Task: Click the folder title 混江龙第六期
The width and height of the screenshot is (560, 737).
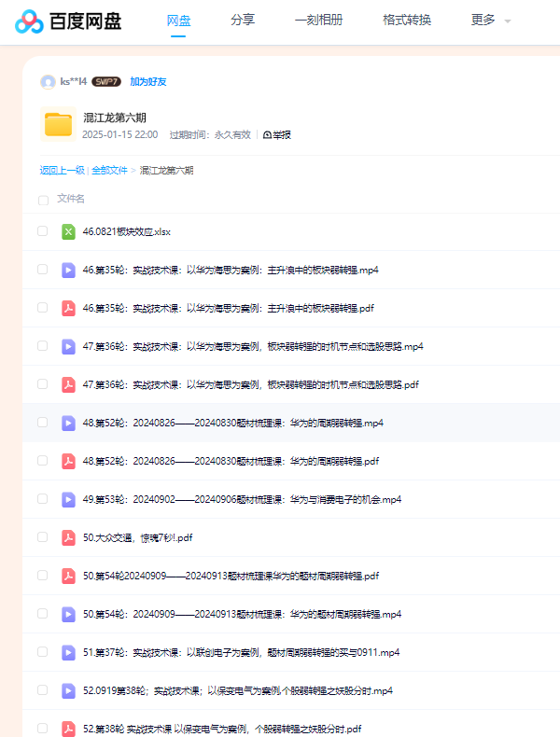Action: click(x=115, y=118)
